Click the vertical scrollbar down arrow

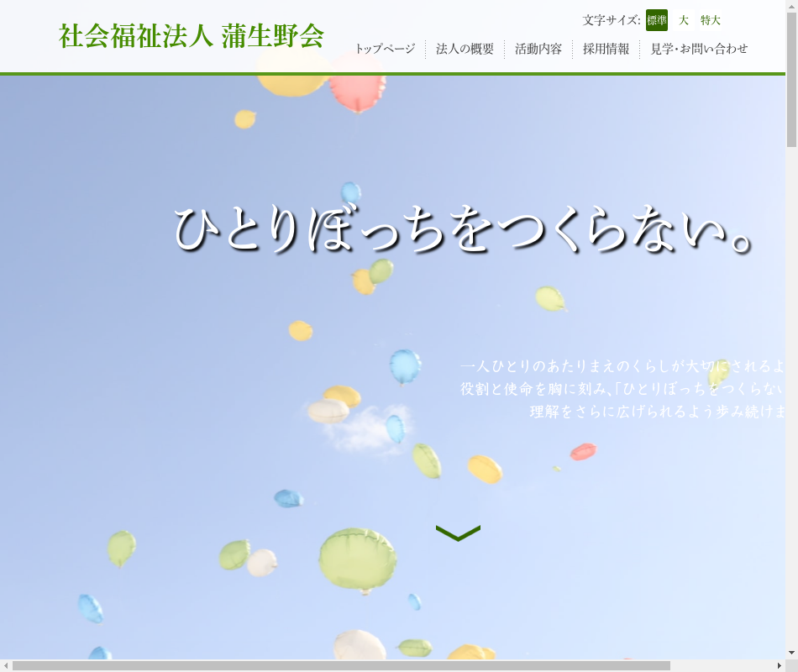pos(791,653)
